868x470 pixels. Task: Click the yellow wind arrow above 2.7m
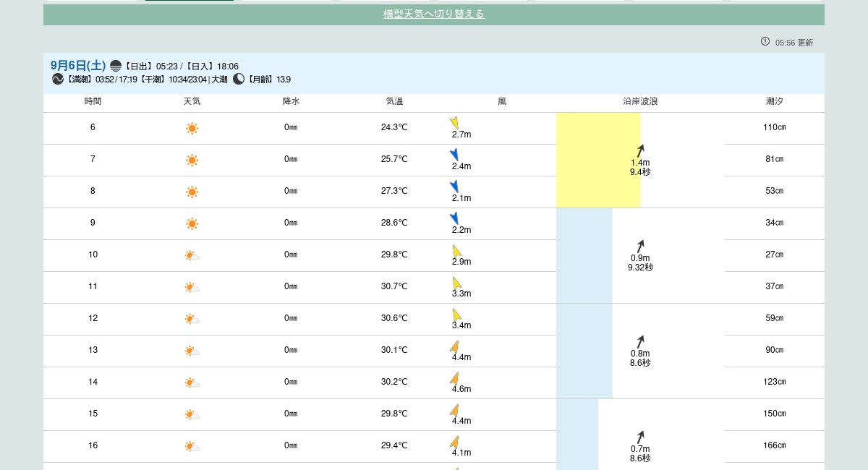click(454, 123)
